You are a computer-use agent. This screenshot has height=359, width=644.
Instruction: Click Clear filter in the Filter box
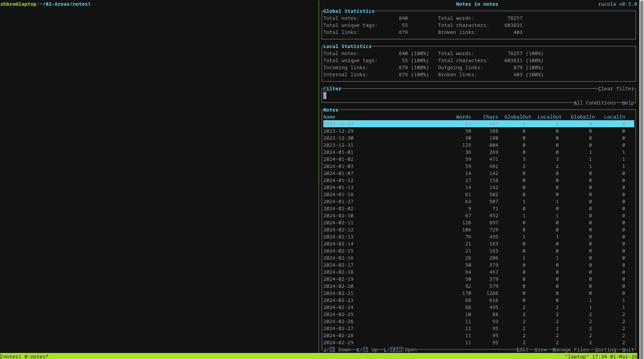[616, 89]
